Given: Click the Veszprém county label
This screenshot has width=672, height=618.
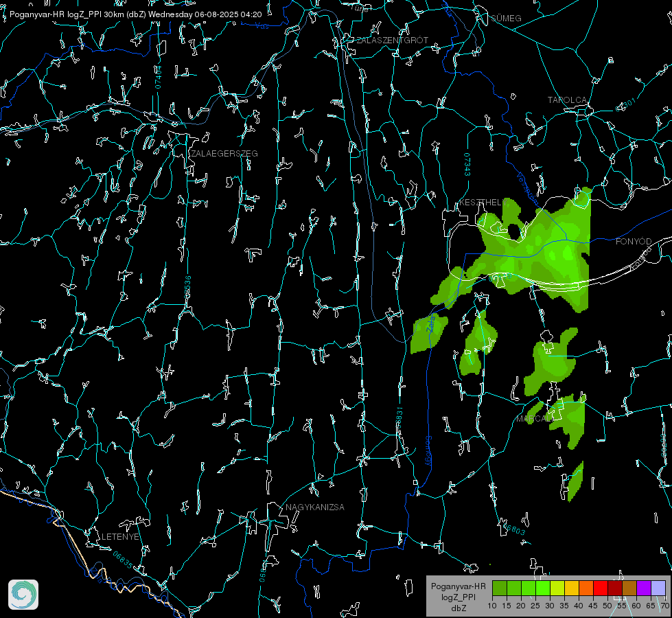Looking at the screenshot, I should pos(528,188).
